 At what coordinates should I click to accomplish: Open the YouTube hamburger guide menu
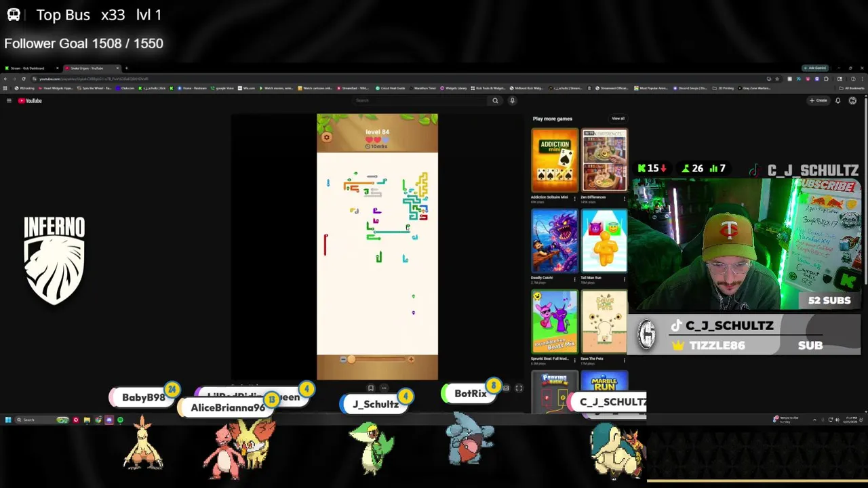pyautogui.click(x=9, y=100)
